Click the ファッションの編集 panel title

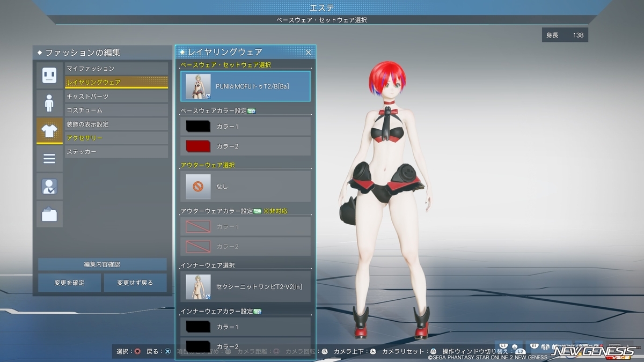pyautogui.click(x=83, y=53)
